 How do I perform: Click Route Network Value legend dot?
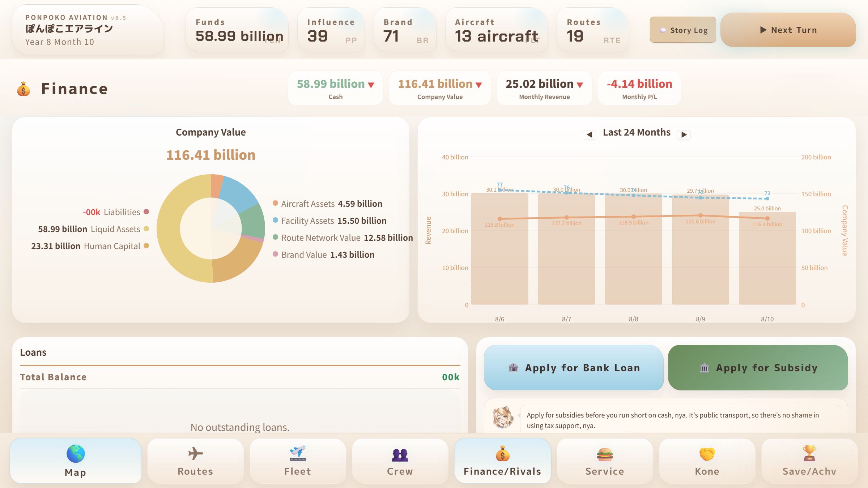pos(275,237)
